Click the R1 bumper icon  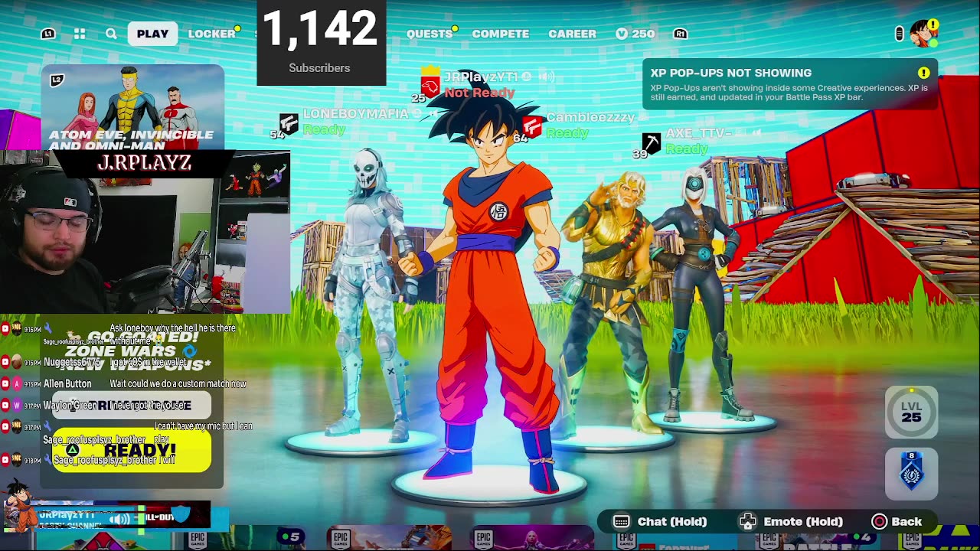click(680, 34)
